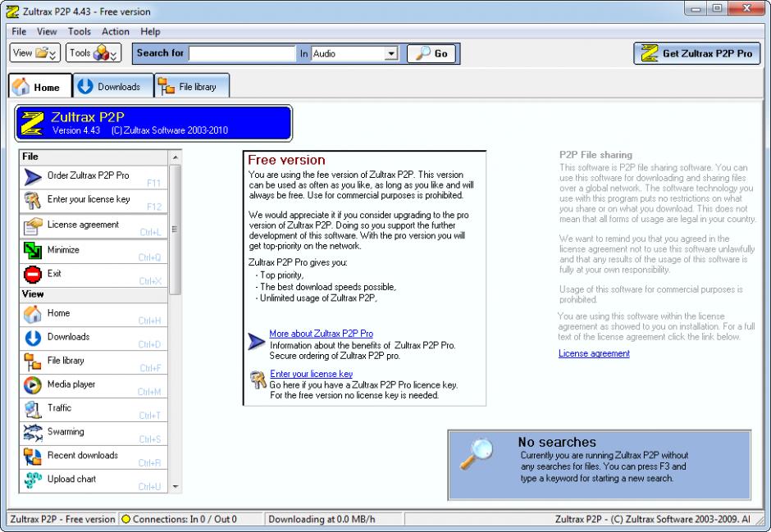Open the Tools menu in menu bar

pyautogui.click(x=80, y=31)
